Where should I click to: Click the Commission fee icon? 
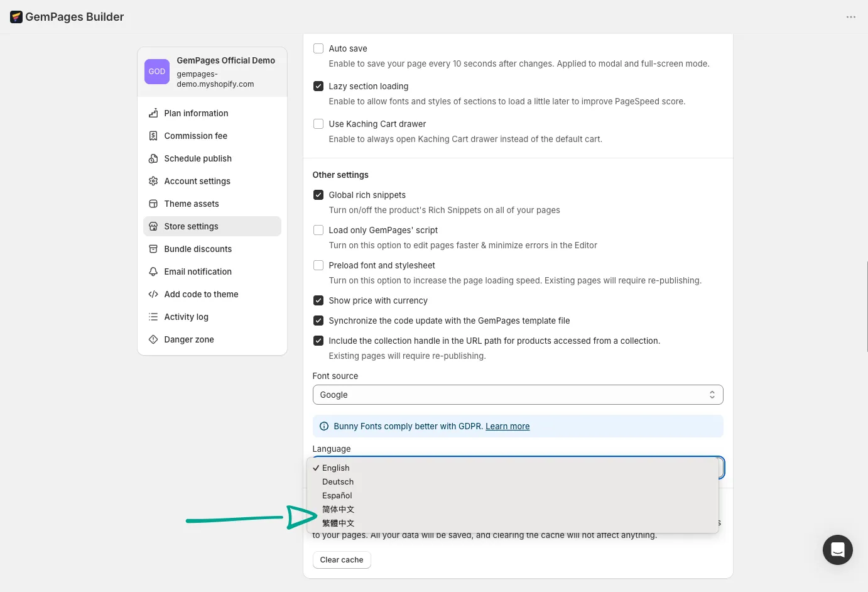[x=153, y=136]
